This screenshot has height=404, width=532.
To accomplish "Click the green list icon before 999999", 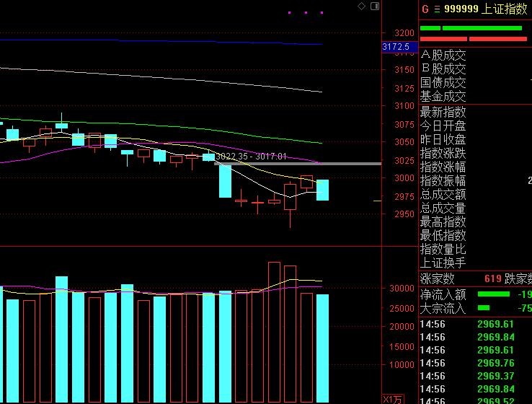I will click(436, 9).
